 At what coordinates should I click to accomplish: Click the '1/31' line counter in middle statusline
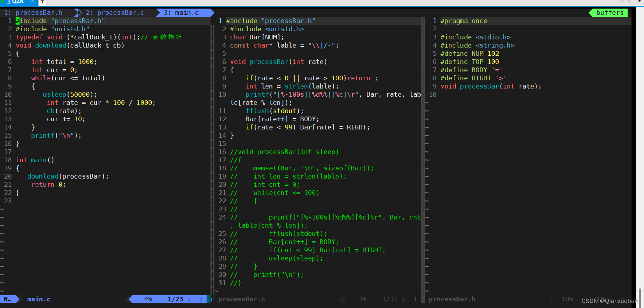[x=390, y=299]
